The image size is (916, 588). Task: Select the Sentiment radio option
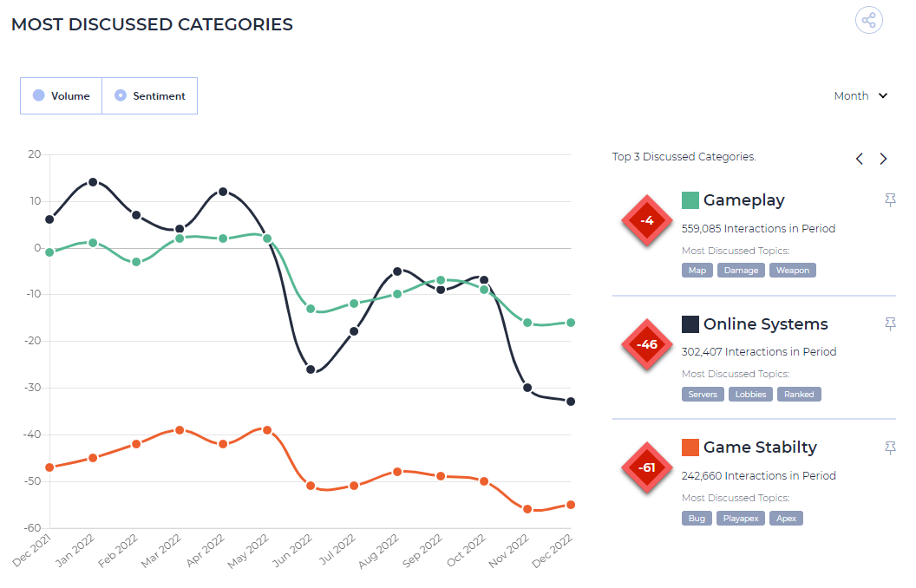[150, 95]
